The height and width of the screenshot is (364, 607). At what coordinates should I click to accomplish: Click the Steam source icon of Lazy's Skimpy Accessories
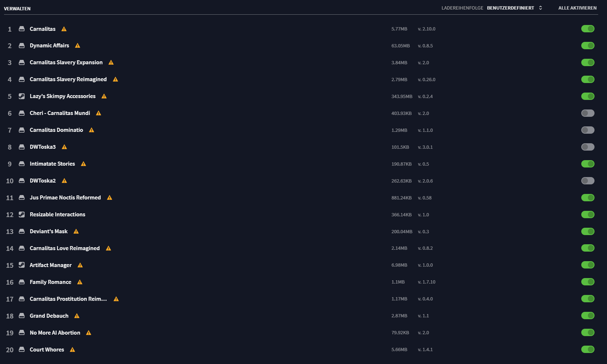[22, 96]
